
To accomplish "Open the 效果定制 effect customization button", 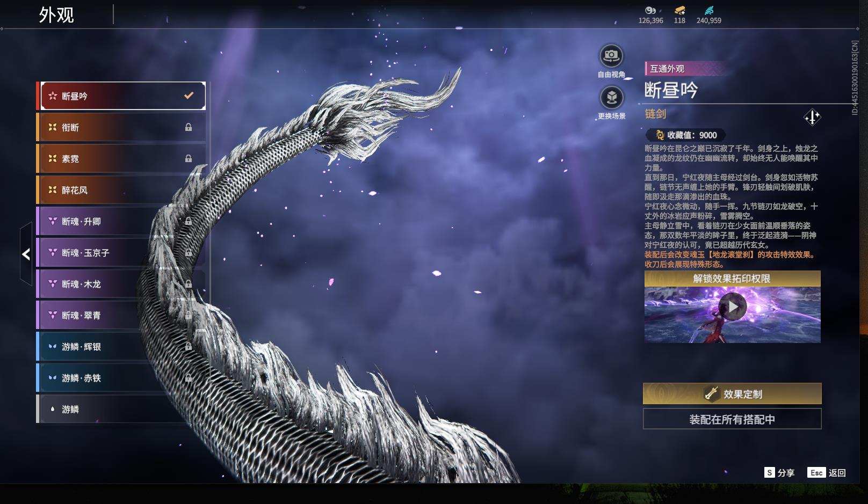I will pos(732,394).
